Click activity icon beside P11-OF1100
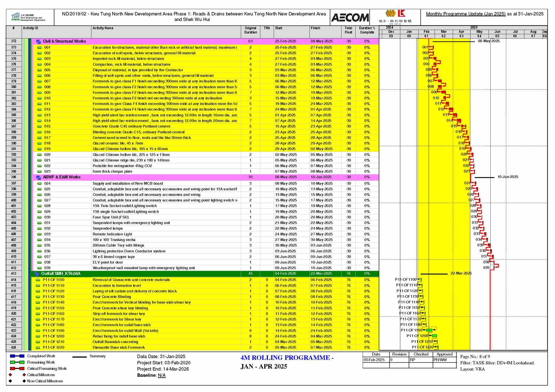The image size is (555, 392). 38,280
